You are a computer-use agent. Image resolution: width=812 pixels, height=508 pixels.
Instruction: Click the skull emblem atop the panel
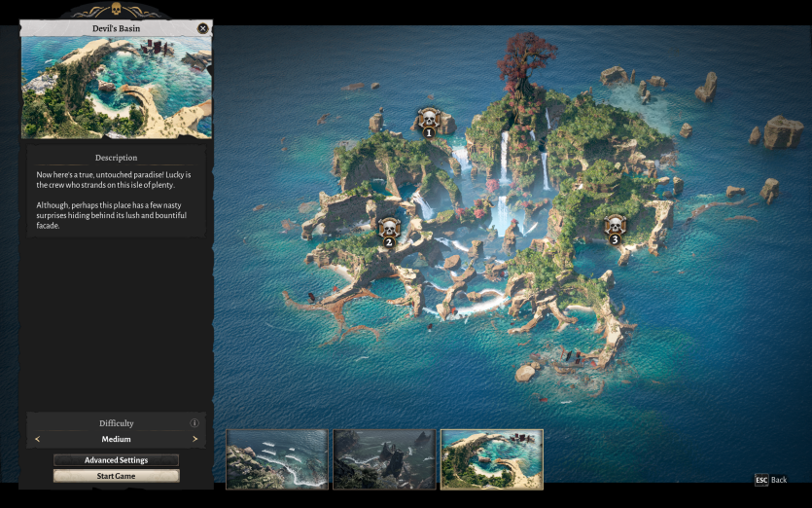pos(116,9)
